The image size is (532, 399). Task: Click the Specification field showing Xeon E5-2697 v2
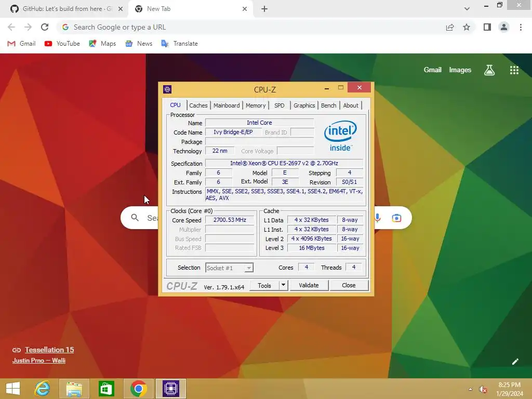(x=284, y=163)
